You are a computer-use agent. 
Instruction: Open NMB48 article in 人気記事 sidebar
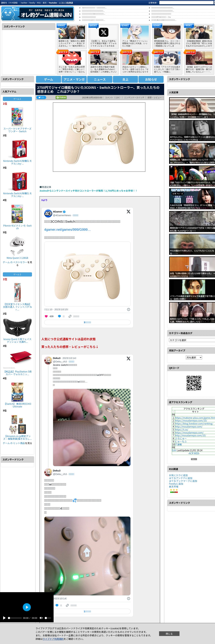pos(192,108)
